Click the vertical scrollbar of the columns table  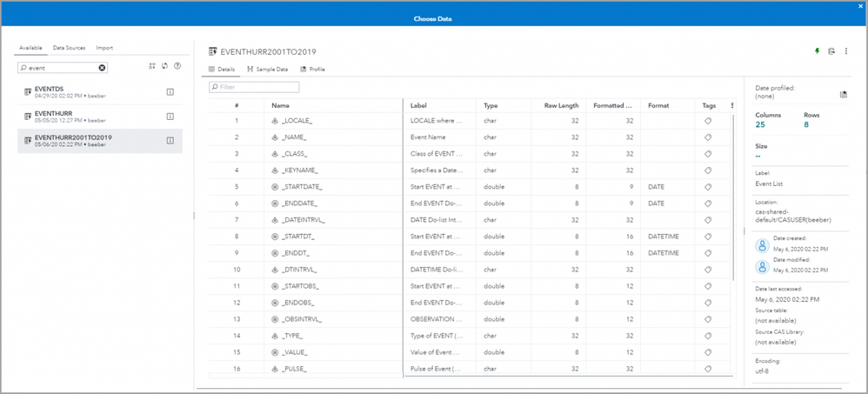point(734,197)
